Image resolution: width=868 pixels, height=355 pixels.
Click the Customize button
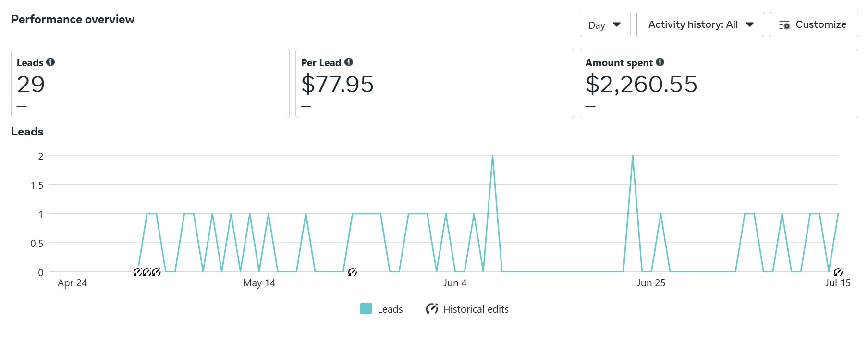[x=813, y=24]
